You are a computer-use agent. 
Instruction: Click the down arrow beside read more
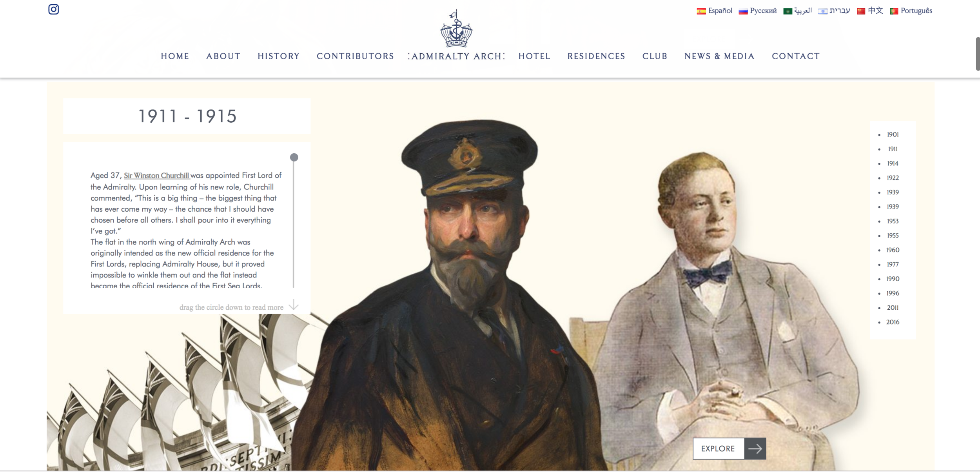[293, 305]
